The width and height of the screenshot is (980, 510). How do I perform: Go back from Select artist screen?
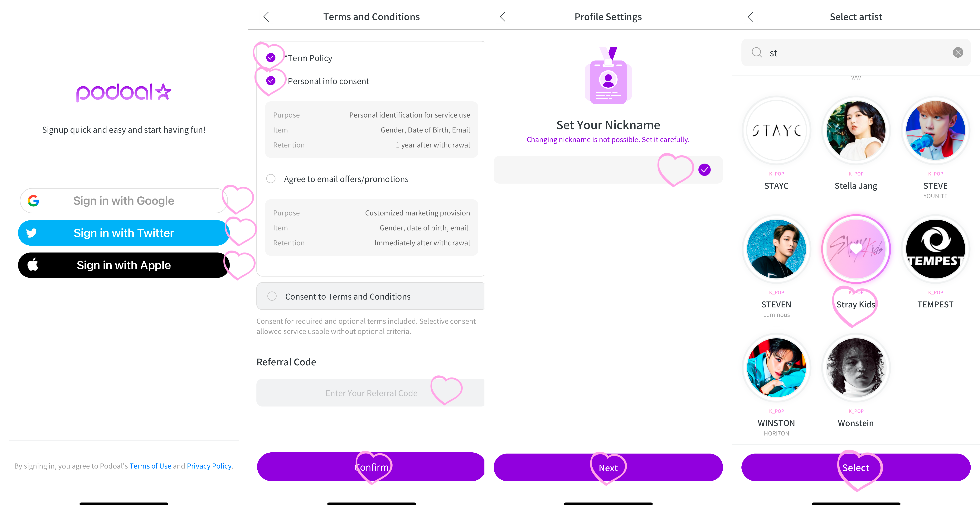pyautogui.click(x=751, y=17)
